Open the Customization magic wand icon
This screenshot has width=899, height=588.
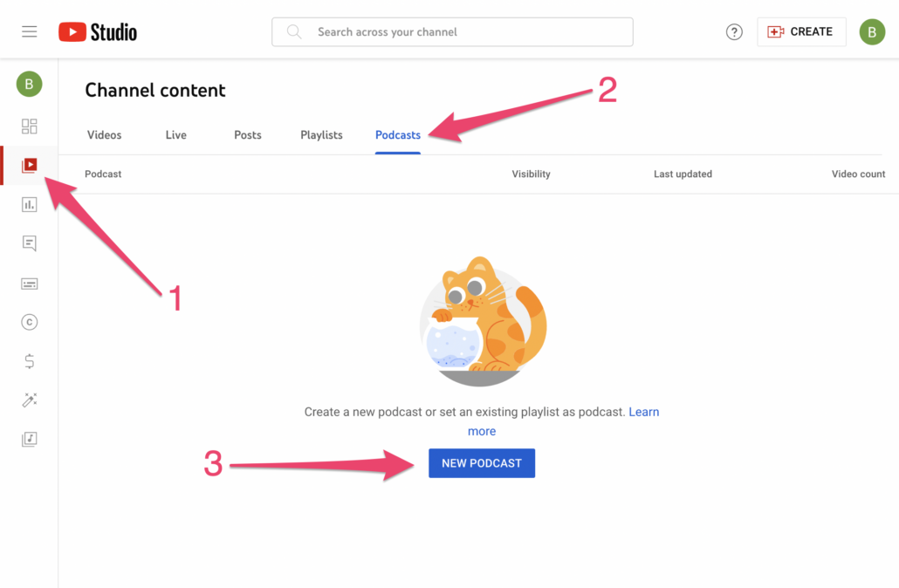30,400
